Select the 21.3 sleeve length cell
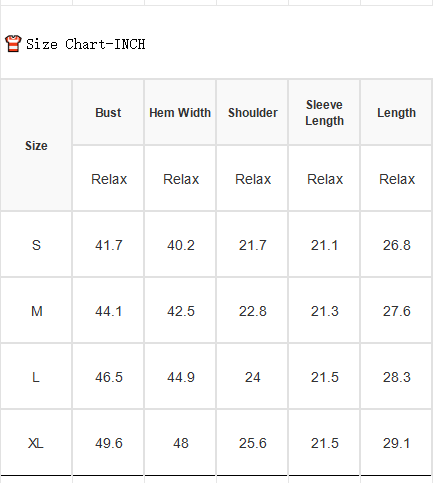433x483 pixels. (x=325, y=311)
